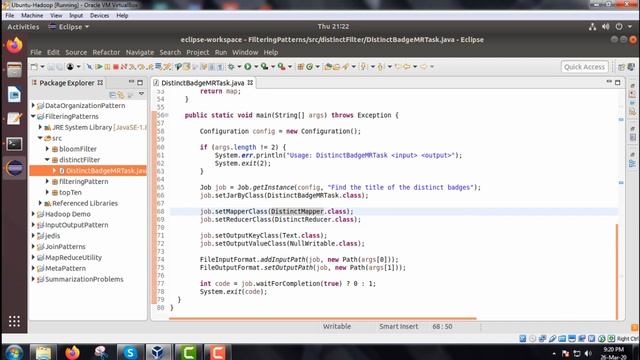Expand Referenced Libraries

40,203
